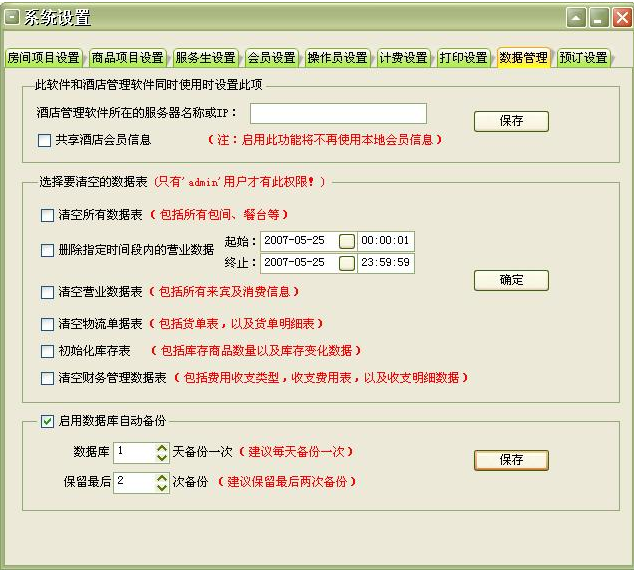Enable 清空物流单据表 checkbox
The width and height of the screenshot is (634, 570).
pyautogui.click(x=47, y=324)
